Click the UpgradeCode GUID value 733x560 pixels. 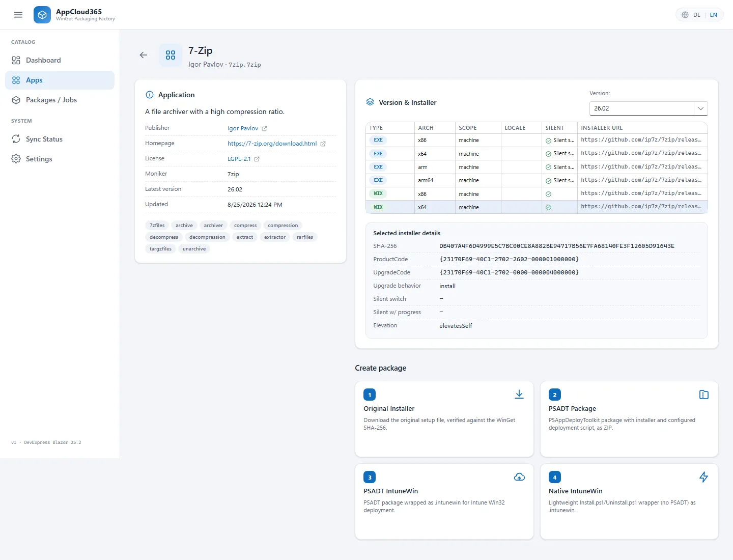(509, 272)
